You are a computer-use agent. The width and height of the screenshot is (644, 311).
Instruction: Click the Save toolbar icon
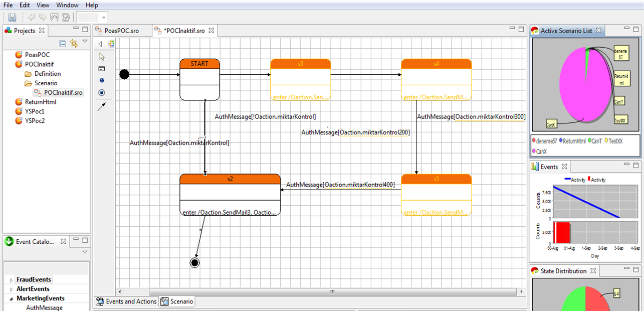13,18
